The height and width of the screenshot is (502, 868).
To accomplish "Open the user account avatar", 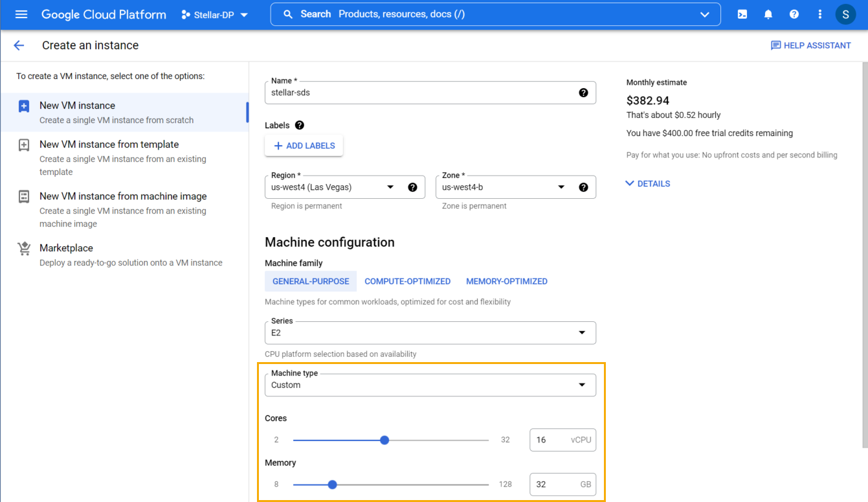I will pos(845,14).
